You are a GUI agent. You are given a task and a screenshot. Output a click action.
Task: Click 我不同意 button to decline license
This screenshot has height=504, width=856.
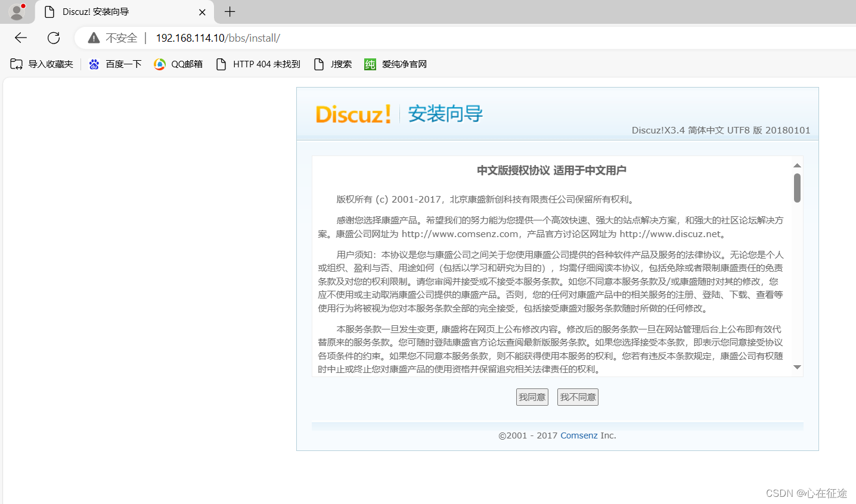coord(578,397)
